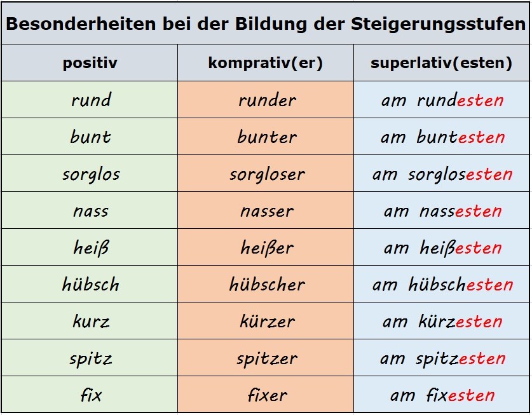This screenshot has width=532, height=415.
Task: Click the 'superlativ(esten)' column header
Action: (x=442, y=63)
